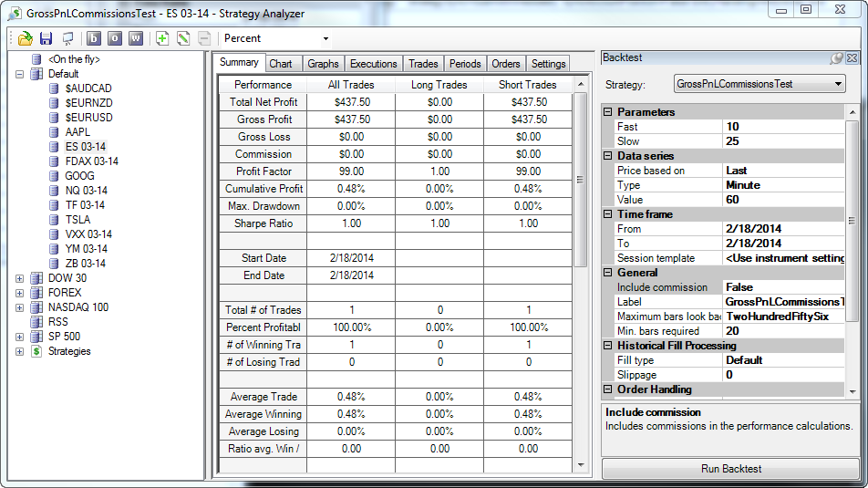Click the dollar icon beside Strategies

click(36, 351)
